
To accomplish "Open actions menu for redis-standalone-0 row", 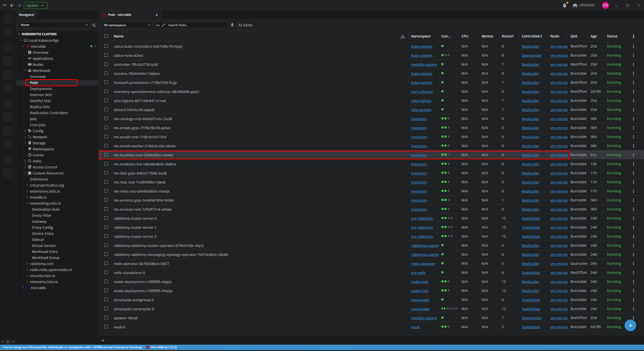I will 633,273.
